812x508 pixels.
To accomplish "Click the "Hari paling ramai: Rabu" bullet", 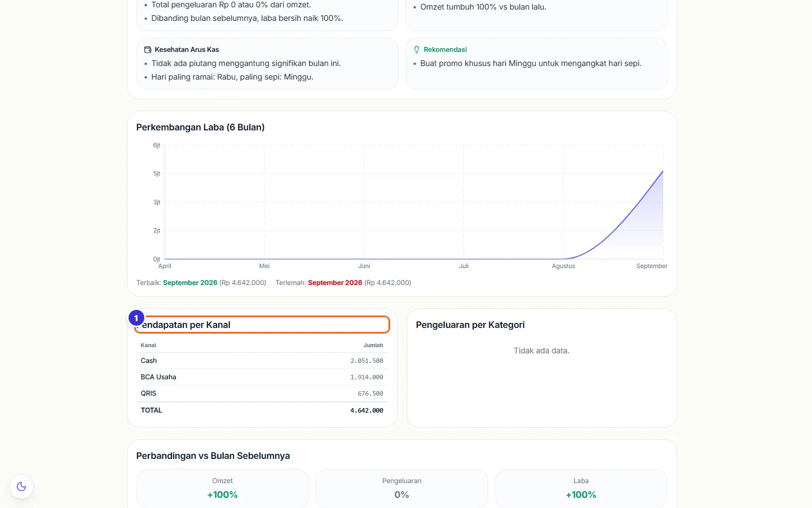I will tap(232, 77).
